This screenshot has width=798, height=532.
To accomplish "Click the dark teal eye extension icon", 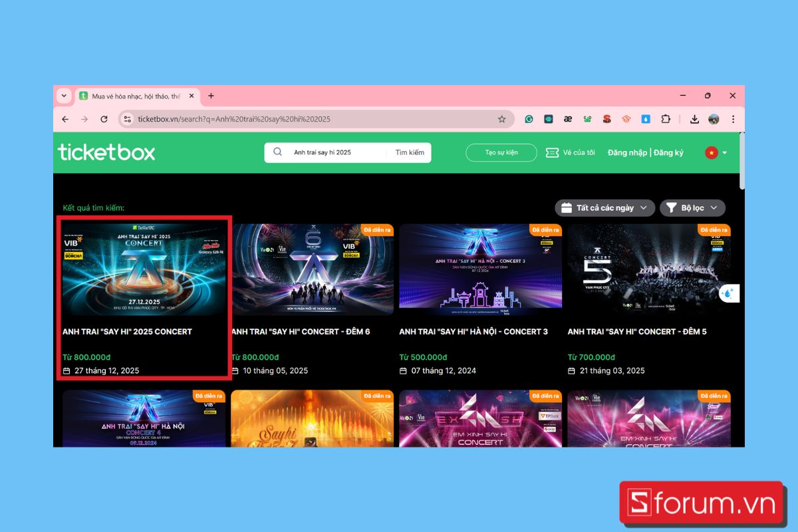I will pos(549,119).
